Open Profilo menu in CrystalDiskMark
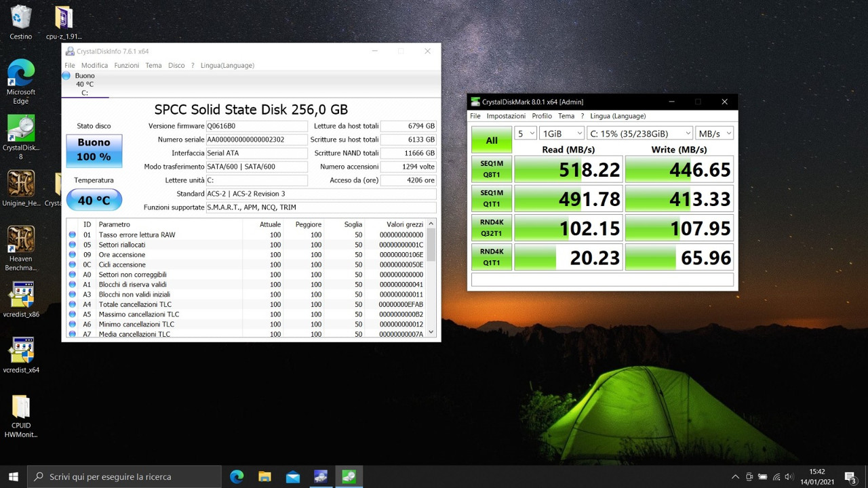The height and width of the screenshot is (488, 868). pyautogui.click(x=542, y=116)
